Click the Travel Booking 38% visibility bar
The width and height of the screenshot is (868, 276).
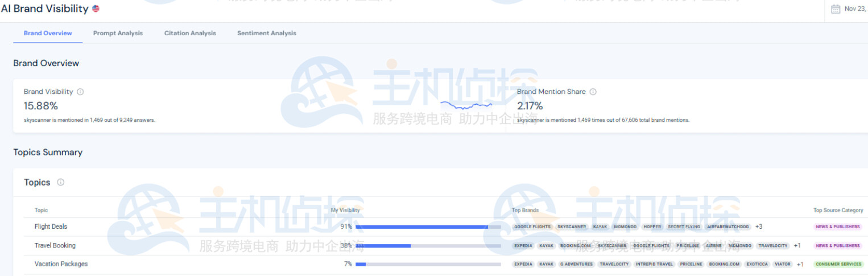[428, 245]
